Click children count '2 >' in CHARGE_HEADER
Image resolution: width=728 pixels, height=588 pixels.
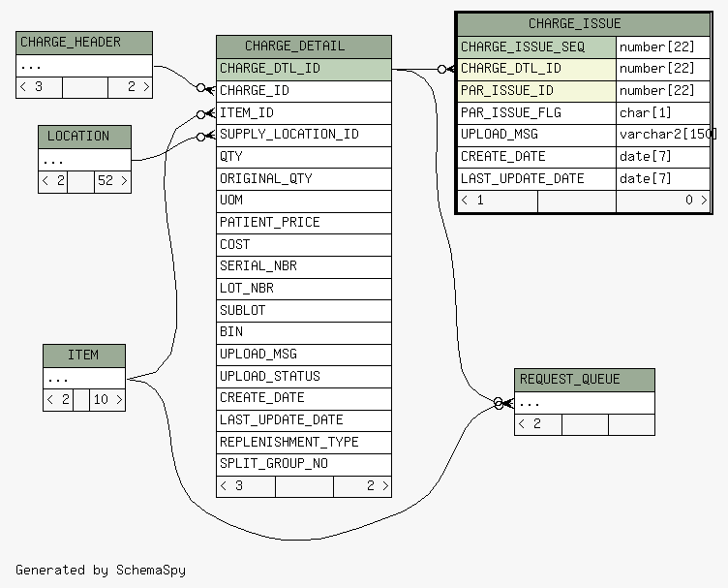click(130, 87)
